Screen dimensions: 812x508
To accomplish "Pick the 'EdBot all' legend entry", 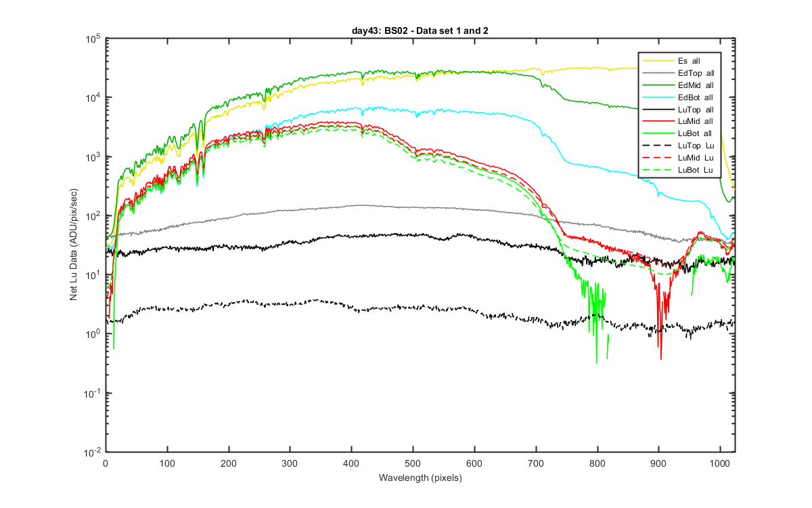I will (x=679, y=98).
